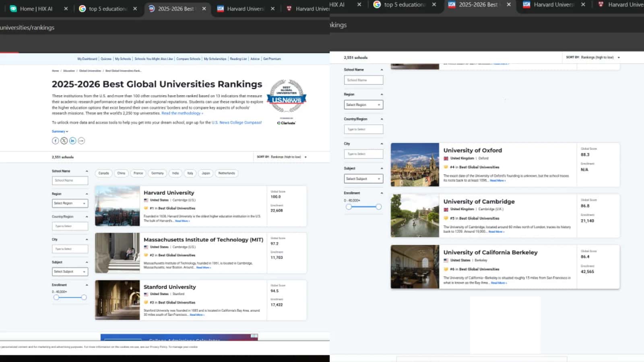Click the US News Best Global Universities badge

pos(286,96)
